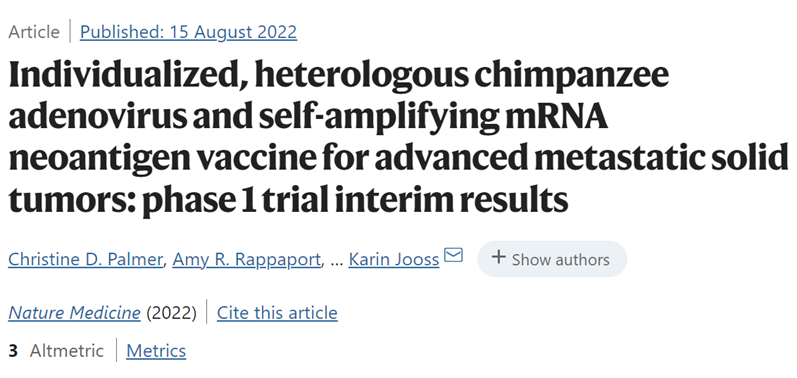Open author Karin Jooss's link
Image resolution: width=797 pixels, height=378 pixels.
(394, 259)
